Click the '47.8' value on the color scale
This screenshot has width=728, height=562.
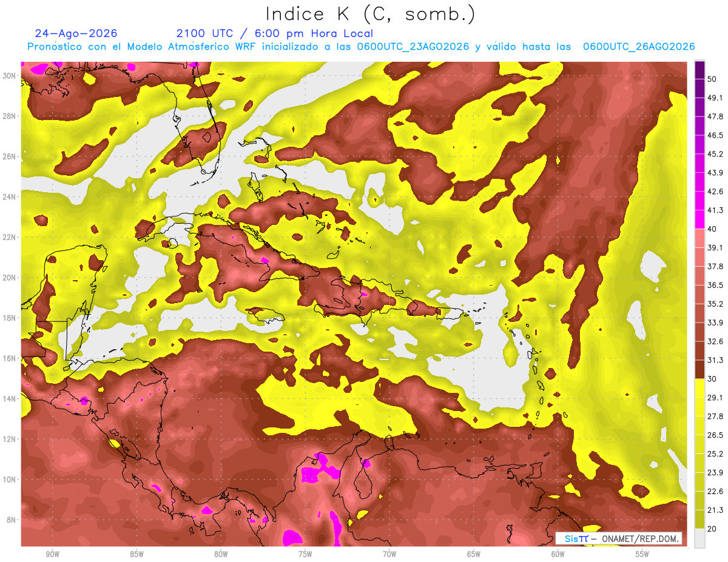pyautogui.click(x=716, y=116)
